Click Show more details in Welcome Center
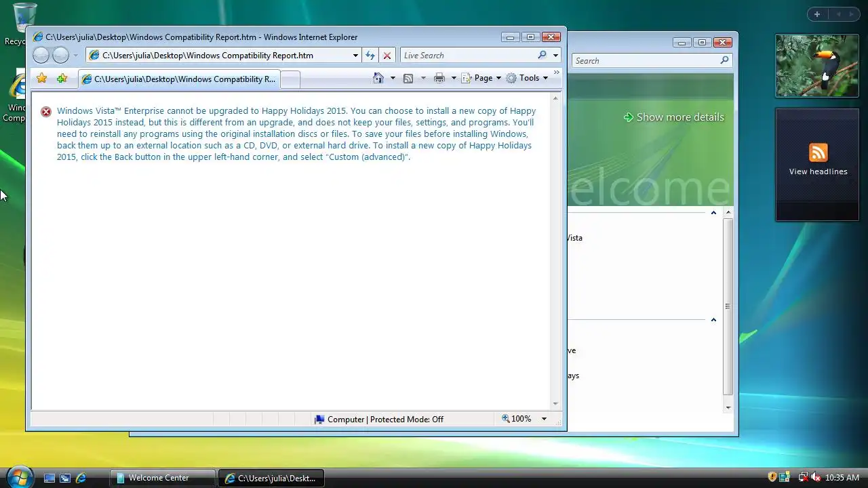This screenshot has width=868, height=488. tap(673, 117)
